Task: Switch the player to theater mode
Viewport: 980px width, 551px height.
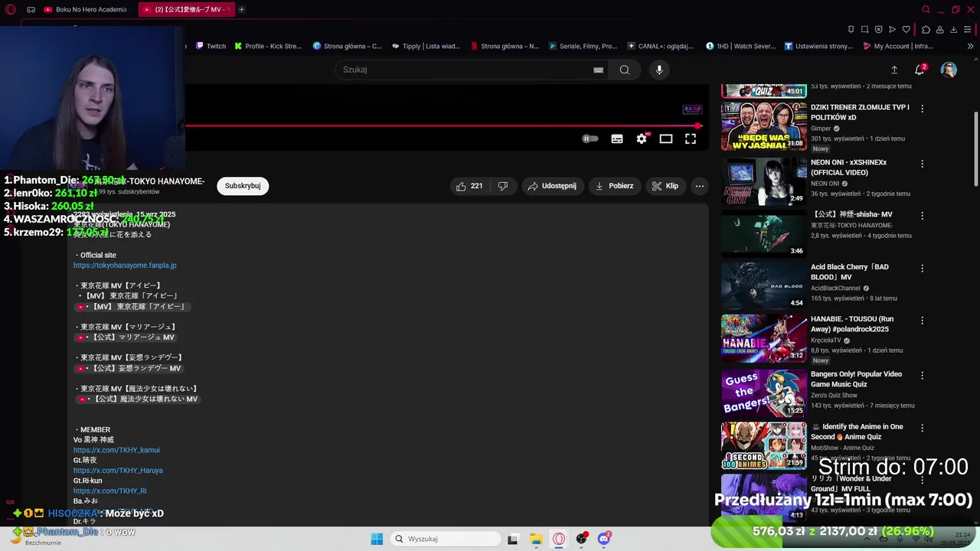Action: click(666, 139)
